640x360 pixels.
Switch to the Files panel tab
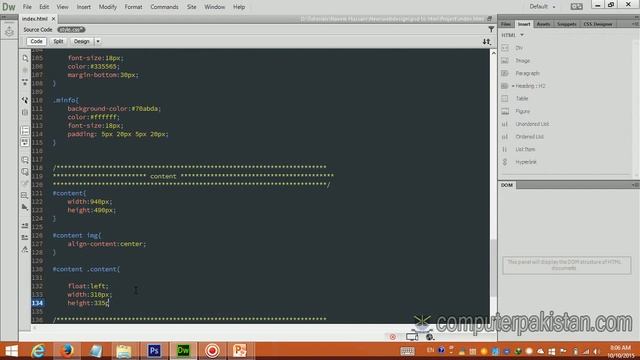click(506, 24)
